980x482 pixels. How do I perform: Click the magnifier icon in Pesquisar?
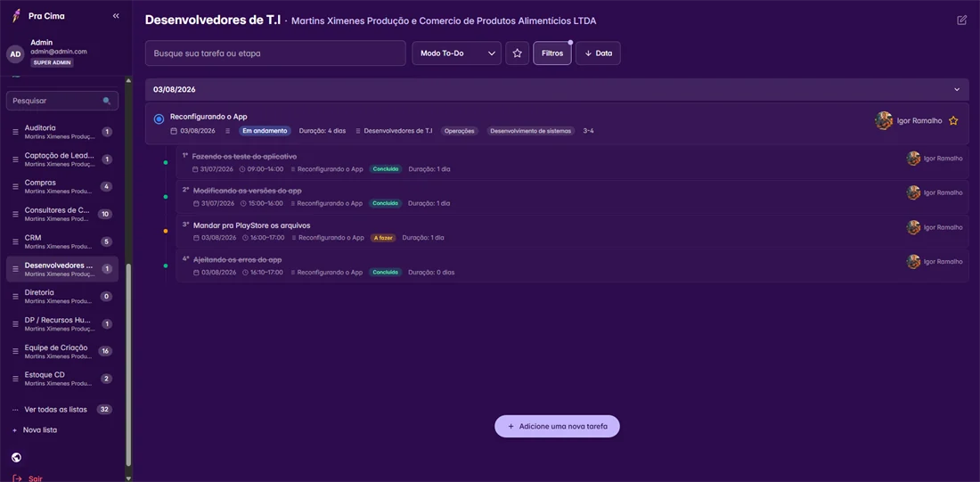click(107, 101)
